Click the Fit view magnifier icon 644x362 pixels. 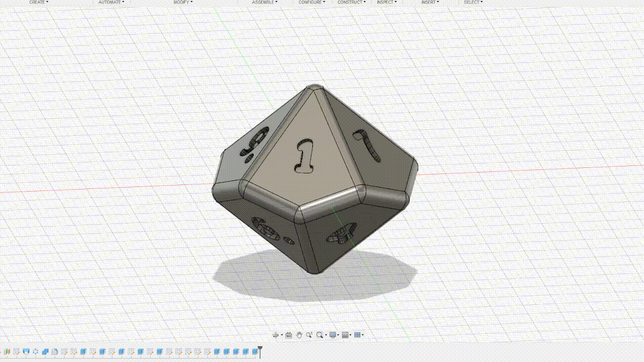click(x=319, y=335)
